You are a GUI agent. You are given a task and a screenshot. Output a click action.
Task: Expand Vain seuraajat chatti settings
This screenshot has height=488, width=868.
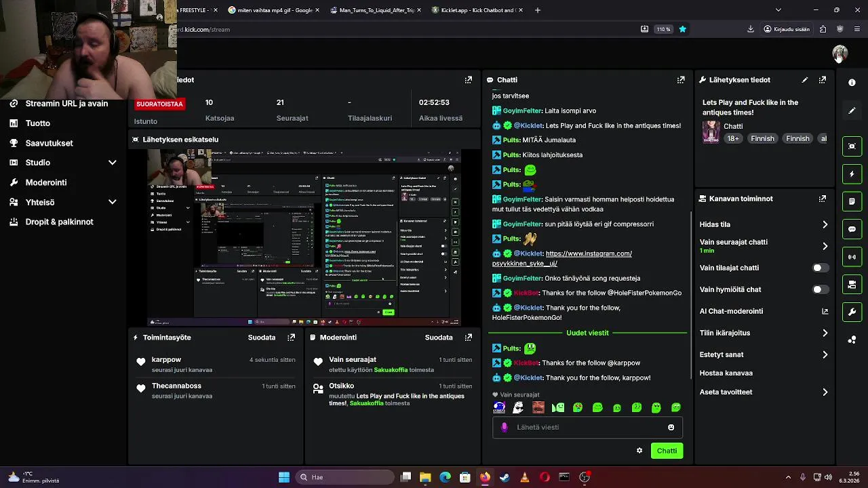(825, 246)
